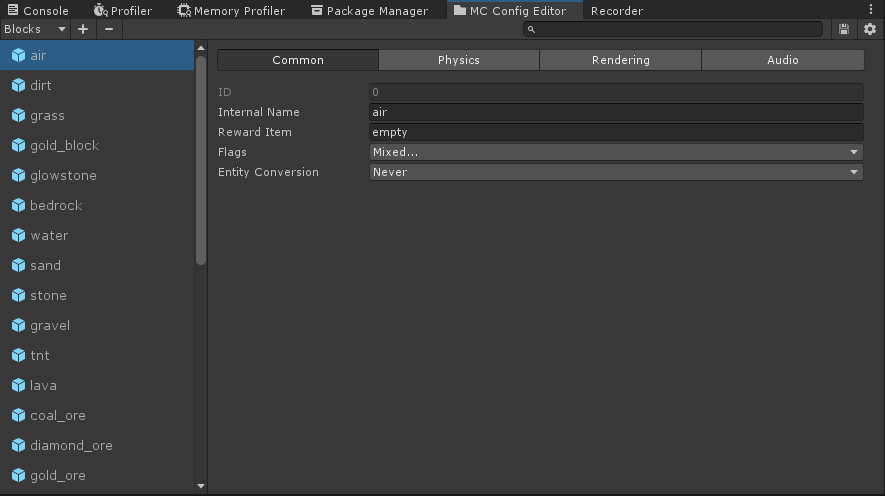
Task: Open the window options kebab menu
Action: [x=871, y=10]
